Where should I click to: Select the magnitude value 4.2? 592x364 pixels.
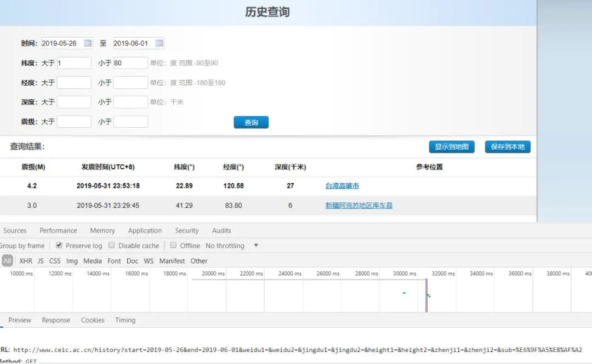tap(32, 186)
